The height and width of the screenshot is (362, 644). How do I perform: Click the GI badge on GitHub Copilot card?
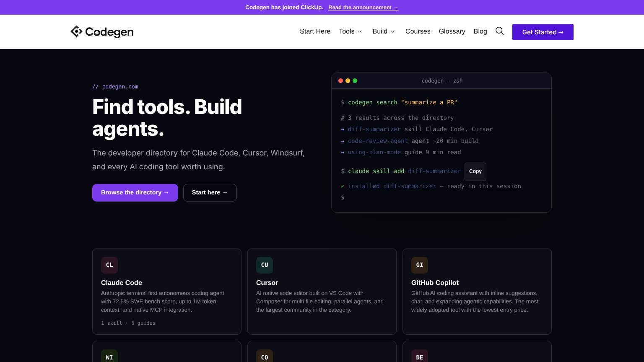point(420,265)
